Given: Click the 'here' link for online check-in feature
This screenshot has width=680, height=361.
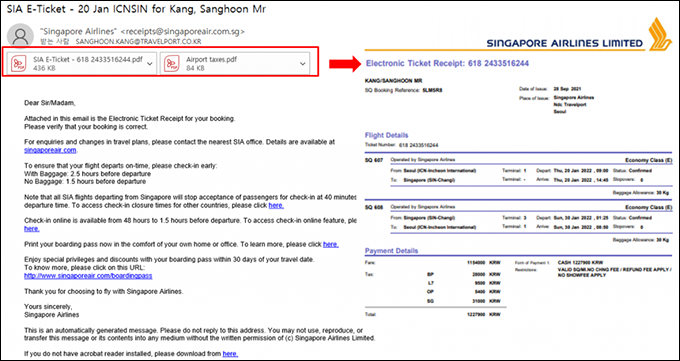Looking at the screenshot, I should [x=32, y=229].
